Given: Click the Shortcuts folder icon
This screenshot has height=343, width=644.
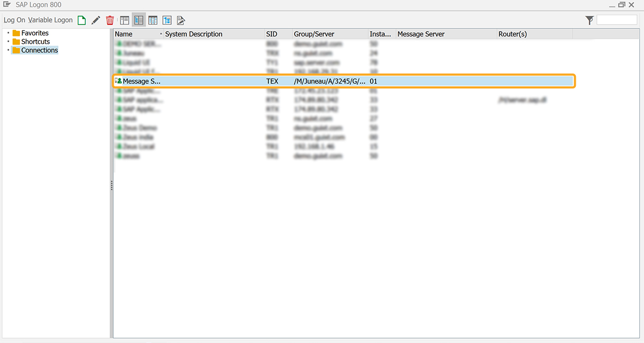Looking at the screenshot, I should 16,42.
